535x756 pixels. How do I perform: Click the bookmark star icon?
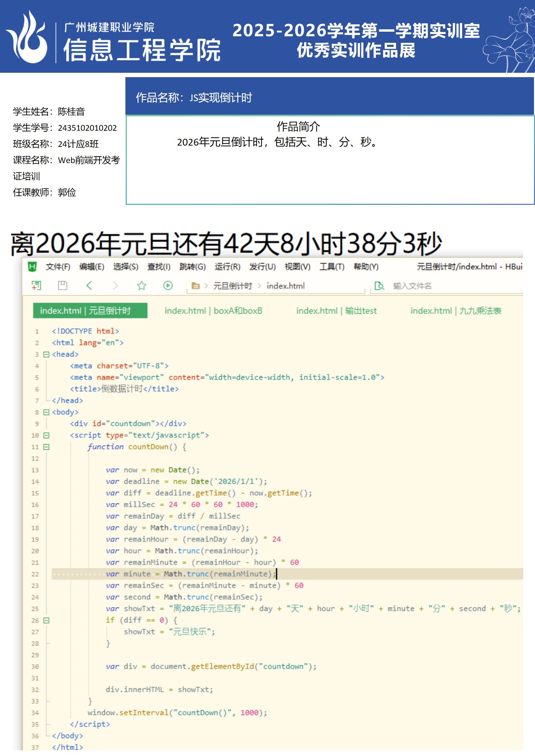pyautogui.click(x=142, y=286)
